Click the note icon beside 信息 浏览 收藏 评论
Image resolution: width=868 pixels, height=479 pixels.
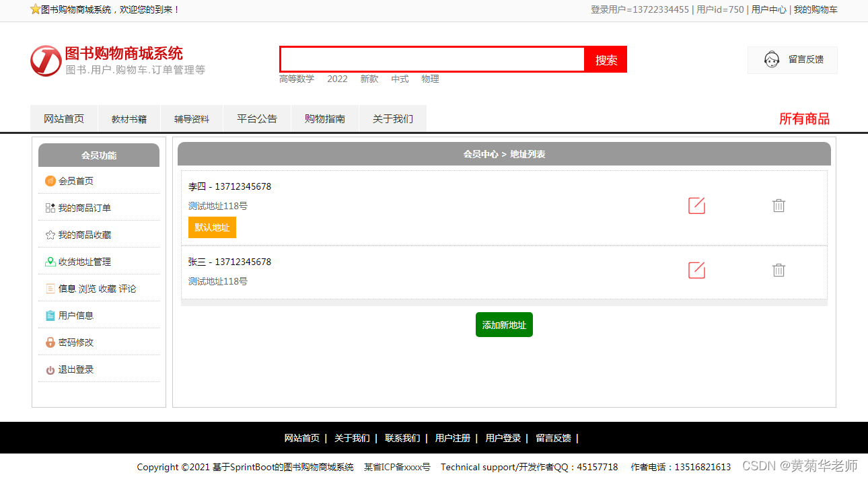tap(50, 289)
